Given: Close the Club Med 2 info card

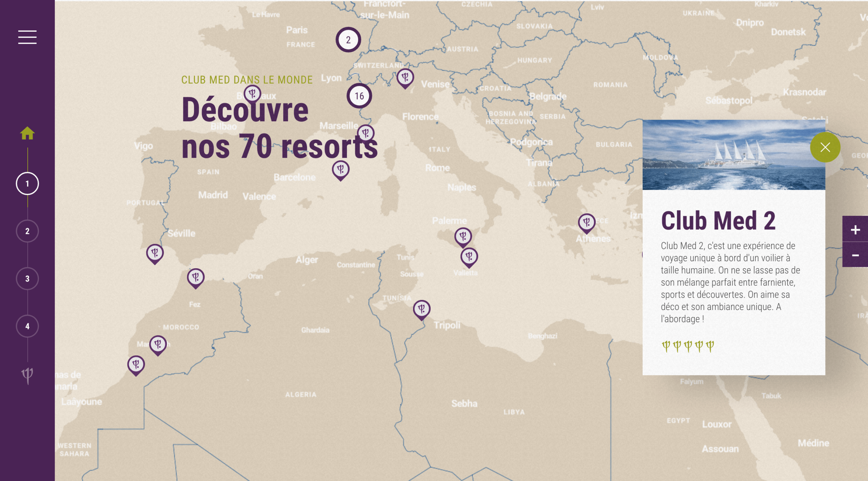Looking at the screenshot, I should (825, 147).
